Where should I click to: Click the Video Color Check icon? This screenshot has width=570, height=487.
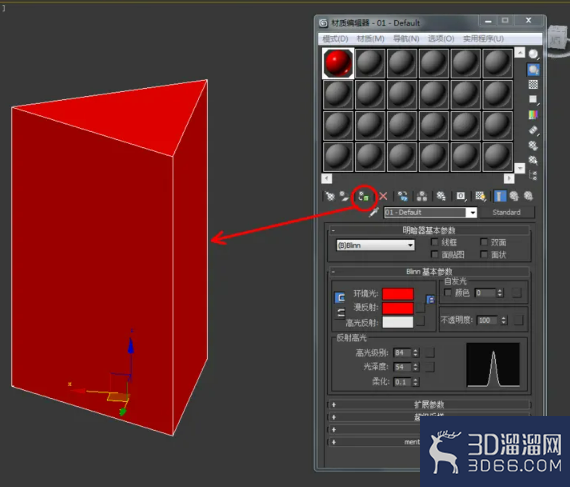(x=533, y=115)
